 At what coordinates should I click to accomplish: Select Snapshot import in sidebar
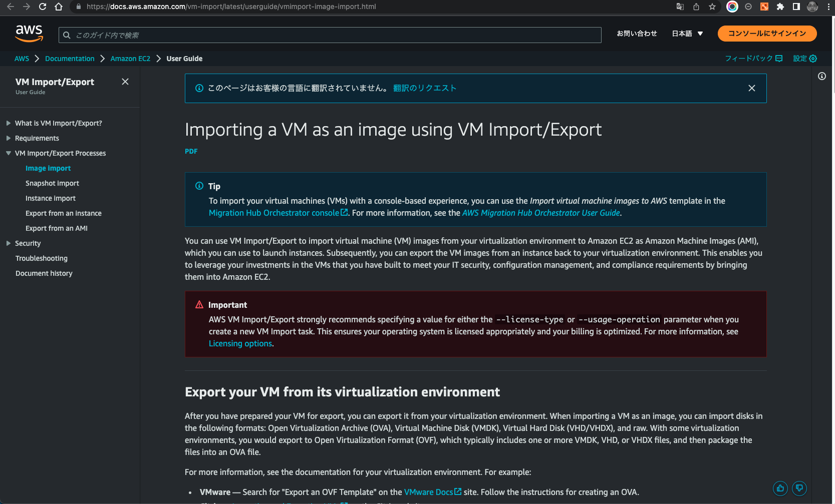point(52,183)
